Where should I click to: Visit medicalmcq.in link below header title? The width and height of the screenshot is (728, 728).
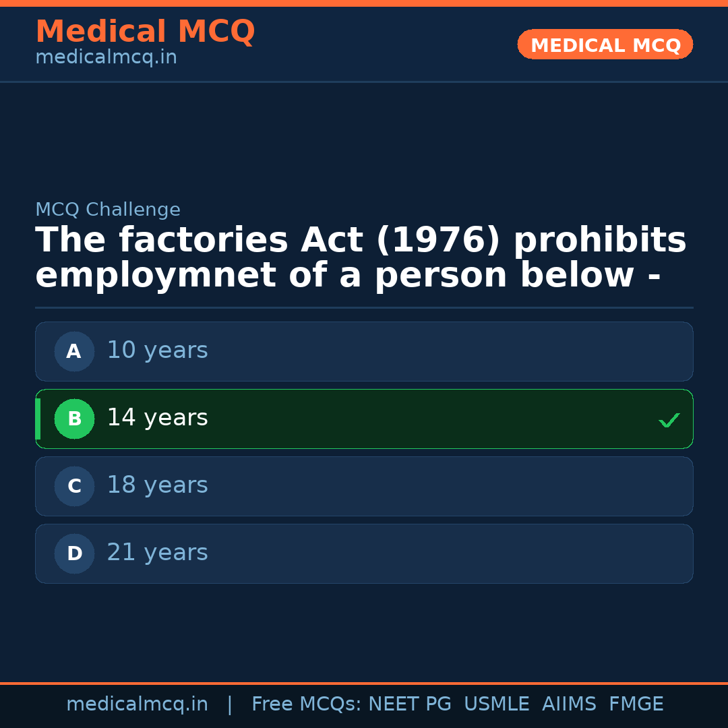(106, 58)
